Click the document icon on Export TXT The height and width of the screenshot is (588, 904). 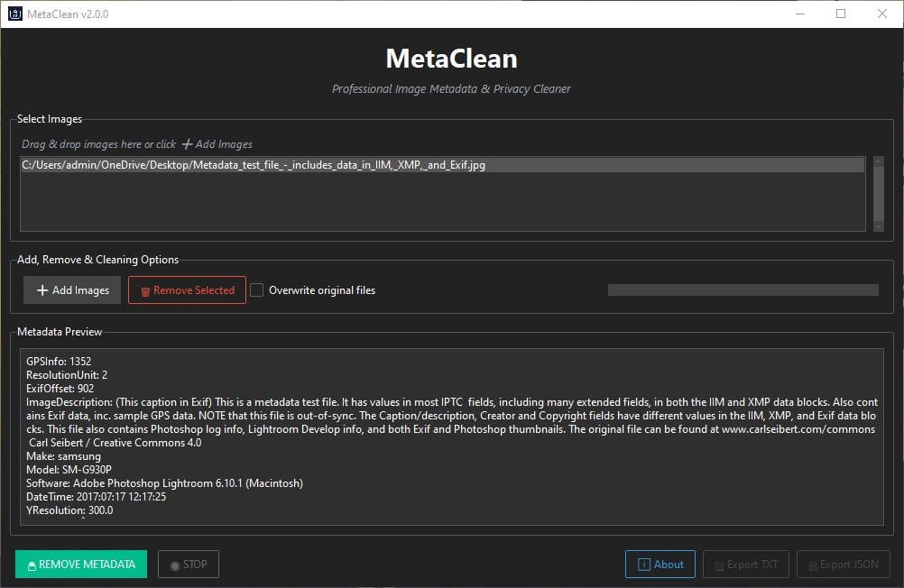click(719, 565)
